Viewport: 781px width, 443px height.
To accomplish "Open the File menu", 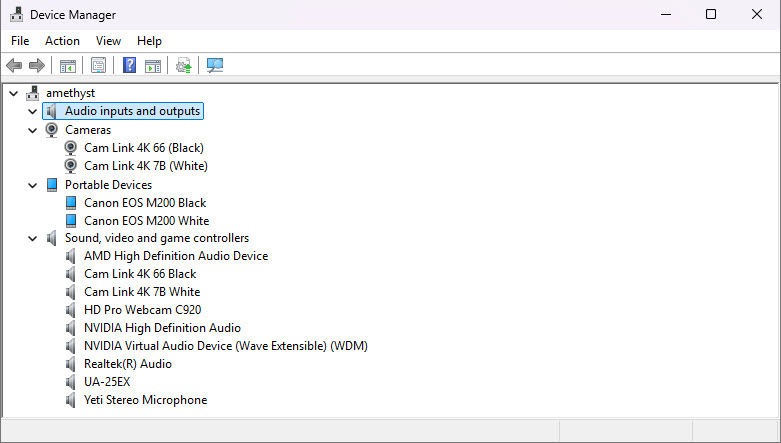I will (20, 41).
